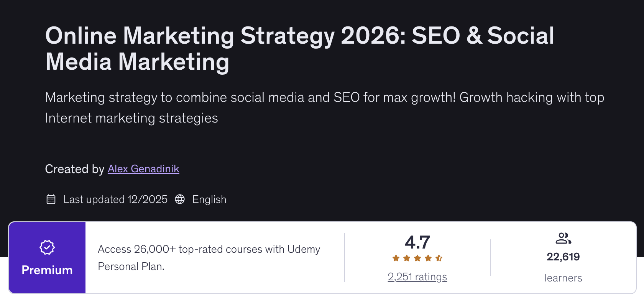
Task: Click the 4.7 rating score
Action: click(417, 242)
